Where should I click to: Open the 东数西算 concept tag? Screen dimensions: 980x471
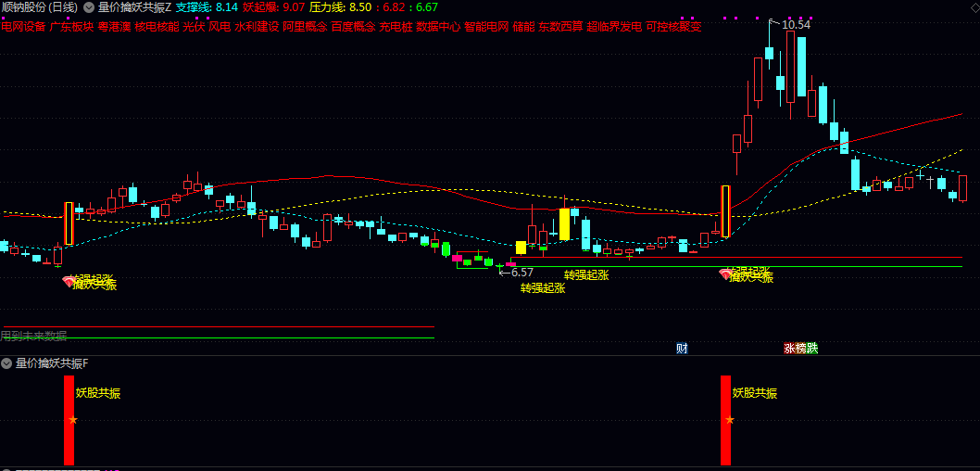560,26
